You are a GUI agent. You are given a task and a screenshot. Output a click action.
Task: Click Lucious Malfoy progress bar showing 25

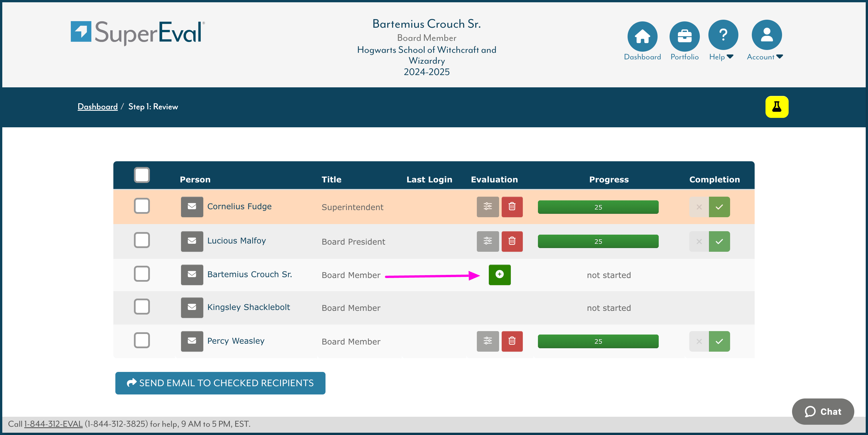click(598, 241)
